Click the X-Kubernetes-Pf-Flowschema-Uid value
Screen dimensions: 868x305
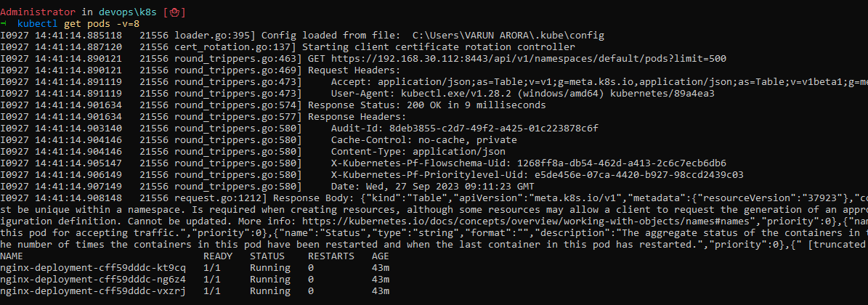coord(621,163)
